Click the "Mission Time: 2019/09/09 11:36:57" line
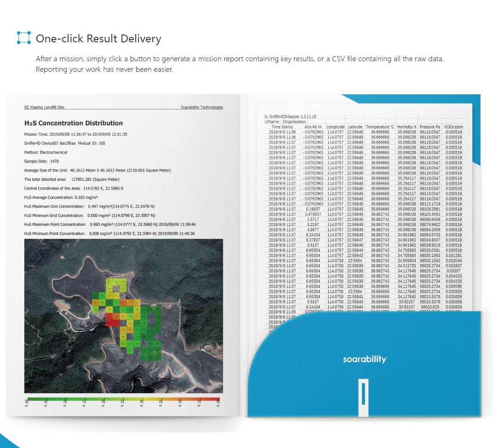The height and width of the screenshot is (448, 493). [75, 134]
